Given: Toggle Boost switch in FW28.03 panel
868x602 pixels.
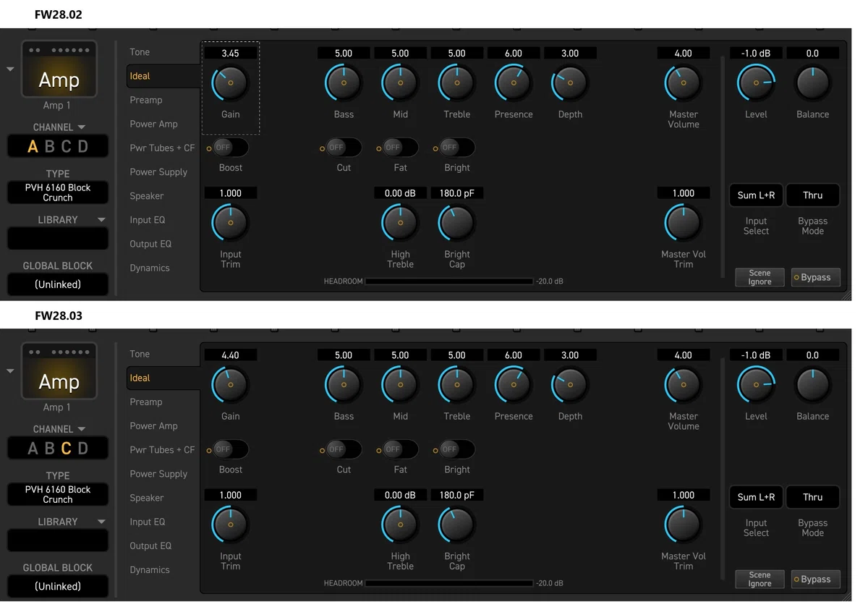Looking at the screenshot, I should click(230, 449).
